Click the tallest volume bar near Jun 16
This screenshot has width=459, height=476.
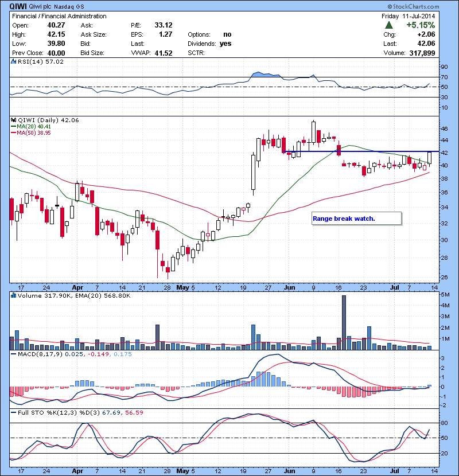344,322
